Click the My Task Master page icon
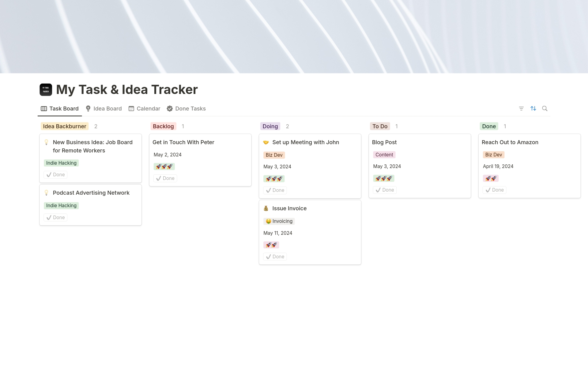This screenshot has width=588, height=367. click(x=46, y=90)
